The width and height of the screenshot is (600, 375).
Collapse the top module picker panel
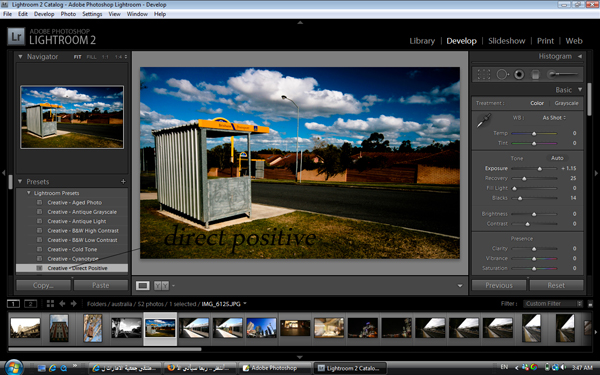(x=300, y=23)
